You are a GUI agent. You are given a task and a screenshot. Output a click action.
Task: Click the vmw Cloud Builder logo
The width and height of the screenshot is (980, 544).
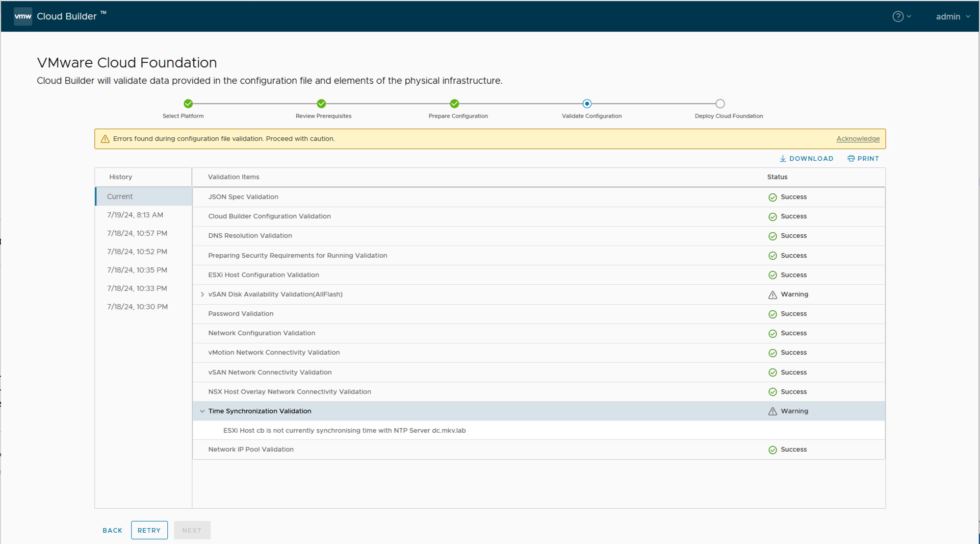click(x=23, y=16)
